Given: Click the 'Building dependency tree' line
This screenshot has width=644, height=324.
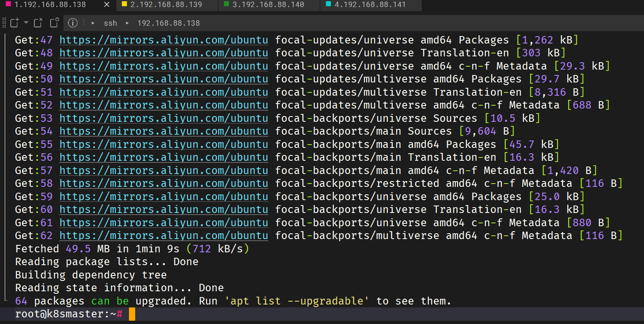Looking at the screenshot, I should pyautogui.click(x=91, y=275).
